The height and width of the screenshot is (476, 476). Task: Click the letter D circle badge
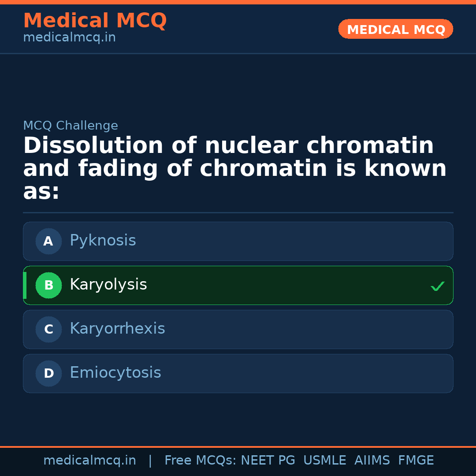click(48, 373)
